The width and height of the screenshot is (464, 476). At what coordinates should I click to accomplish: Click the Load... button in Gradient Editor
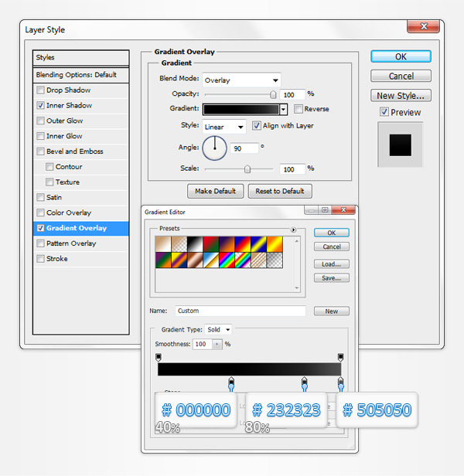(331, 263)
